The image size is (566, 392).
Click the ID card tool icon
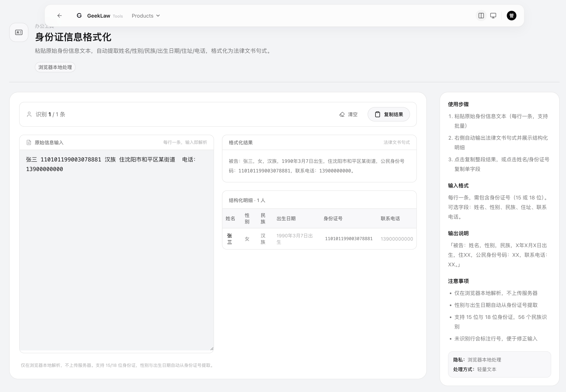19,32
